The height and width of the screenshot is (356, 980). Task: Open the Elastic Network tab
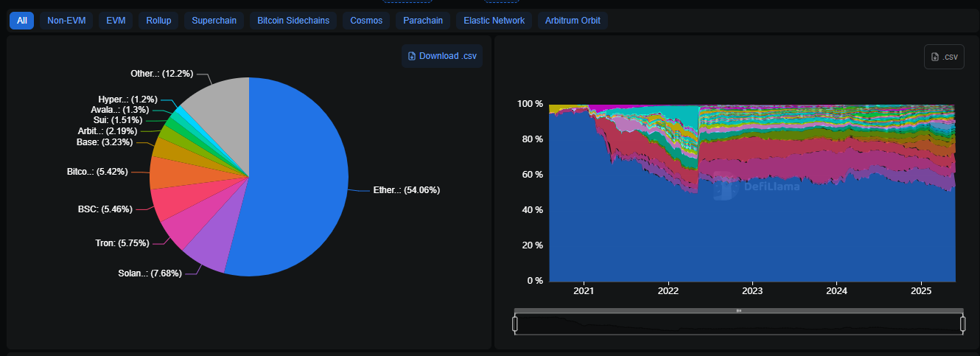(494, 21)
